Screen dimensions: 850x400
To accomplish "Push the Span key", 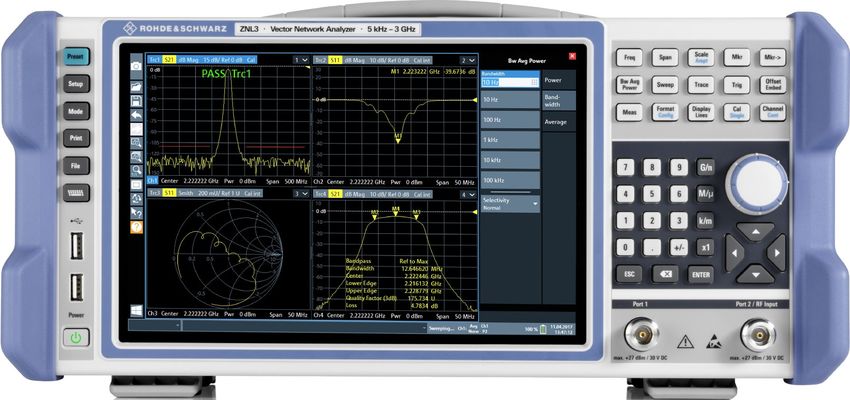I will 665,57.
